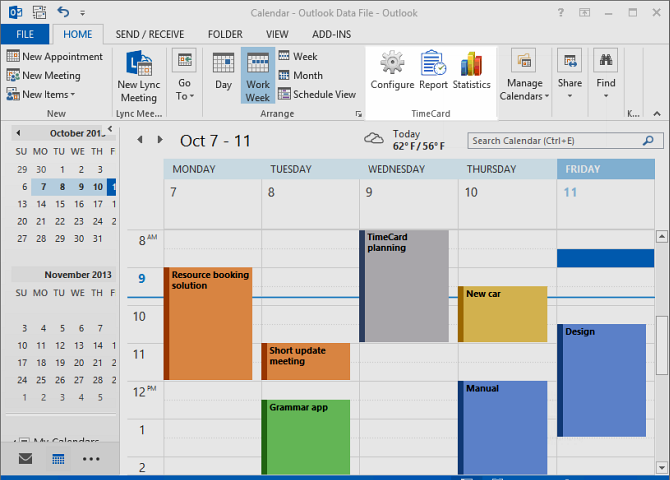The height and width of the screenshot is (480, 670).
Task: Open more navigation options (three dots)
Action: (x=91, y=459)
